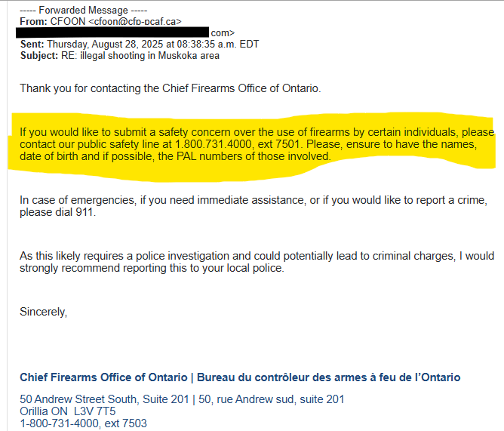504x431 pixels.
Task: Click the 'In case of emergencies' sentence
Action: [254, 206]
